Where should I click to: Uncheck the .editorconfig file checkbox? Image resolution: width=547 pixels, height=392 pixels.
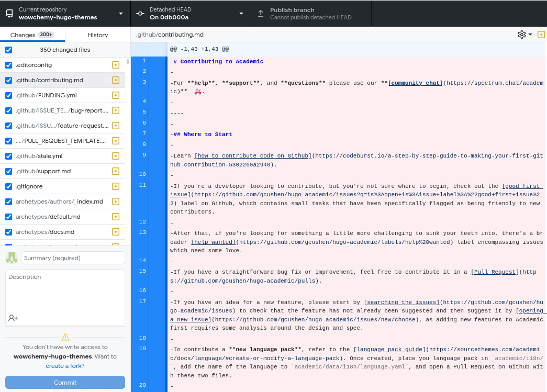9,65
